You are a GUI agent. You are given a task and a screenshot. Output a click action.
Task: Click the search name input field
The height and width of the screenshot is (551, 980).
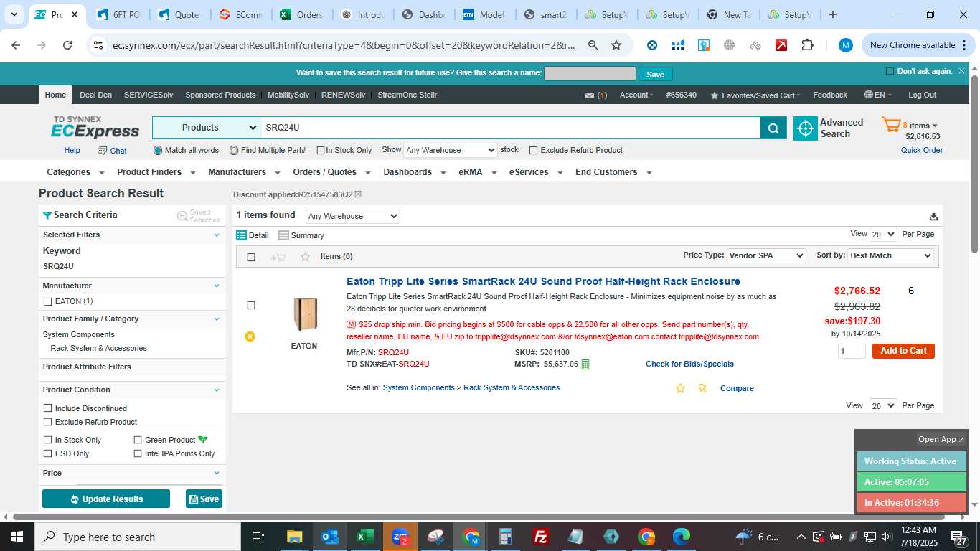coord(590,74)
